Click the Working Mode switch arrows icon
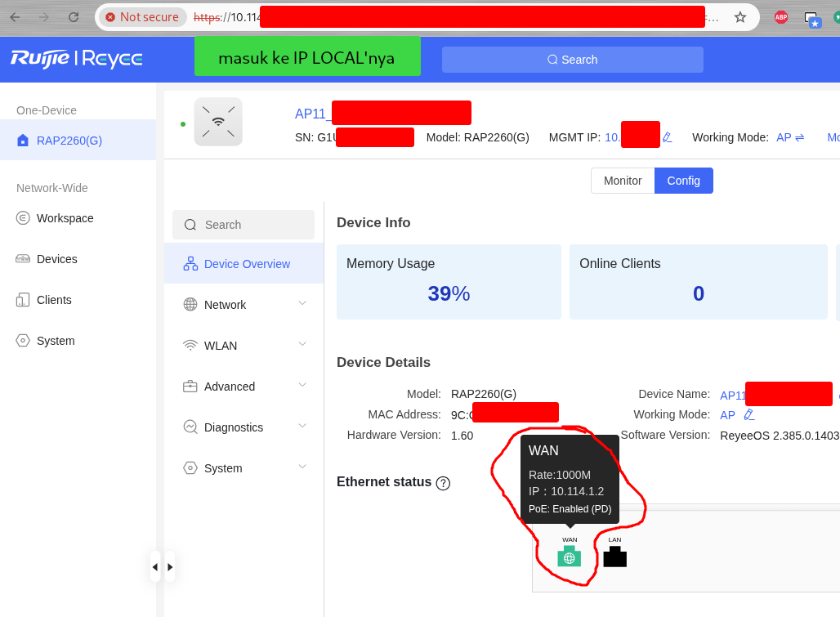This screenshot has width=840, height=617. [x=800, y=137]
